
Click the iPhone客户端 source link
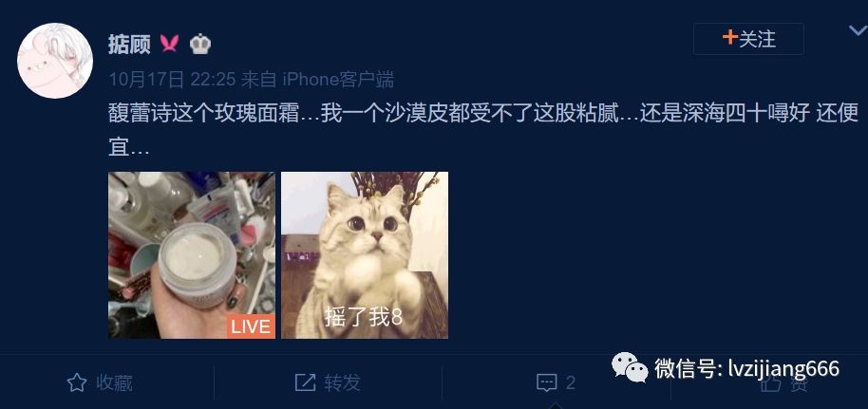338,80
